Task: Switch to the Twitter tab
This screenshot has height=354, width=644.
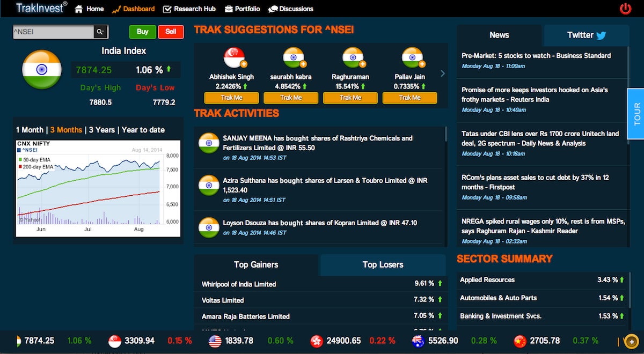Action: click(x=587, y=35)
